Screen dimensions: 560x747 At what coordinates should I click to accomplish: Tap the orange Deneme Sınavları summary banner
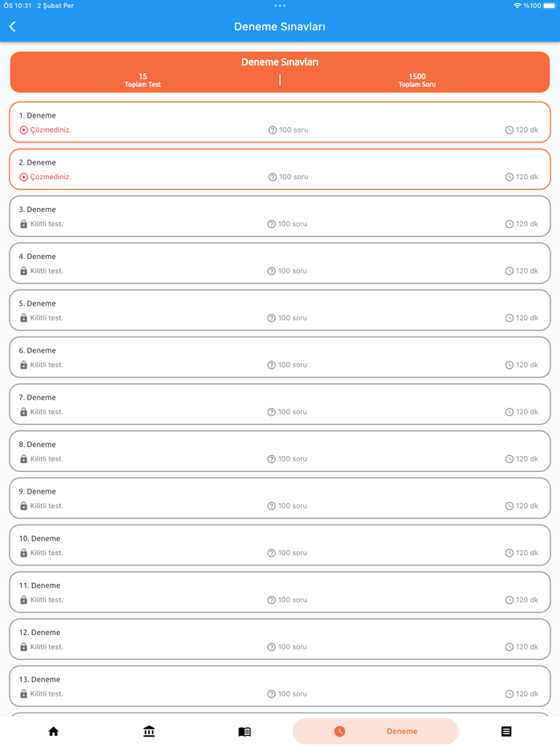280,72
